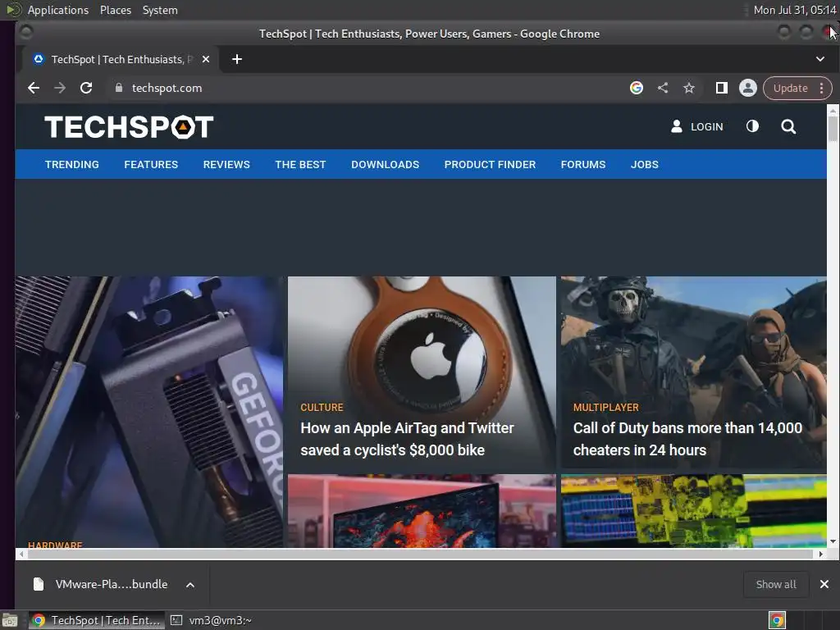Switch to vm3@vm3 terminal in taskbar
The image size is (840, 630).
coord(211,620)
